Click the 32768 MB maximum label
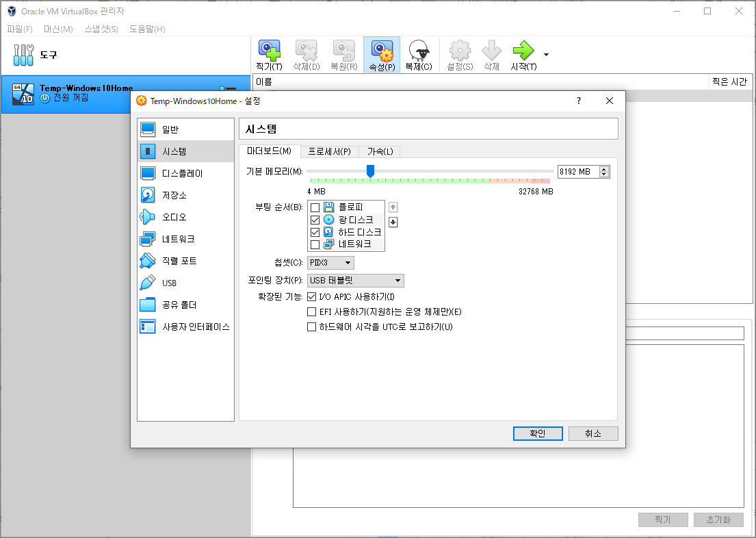This screenshot has width=756, height=538. pyautogui.click(x=536, y=191)
